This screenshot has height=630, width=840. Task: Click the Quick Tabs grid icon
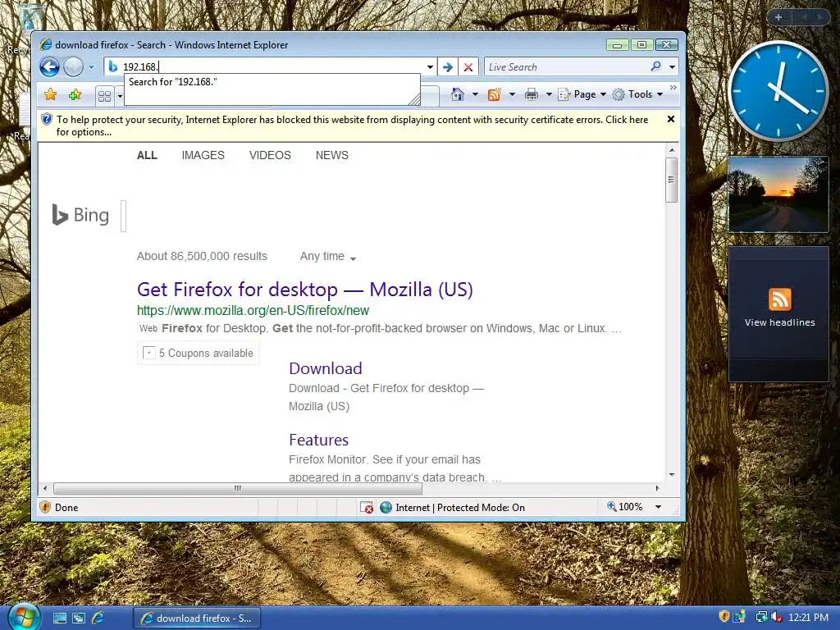(x=104, y=96)
